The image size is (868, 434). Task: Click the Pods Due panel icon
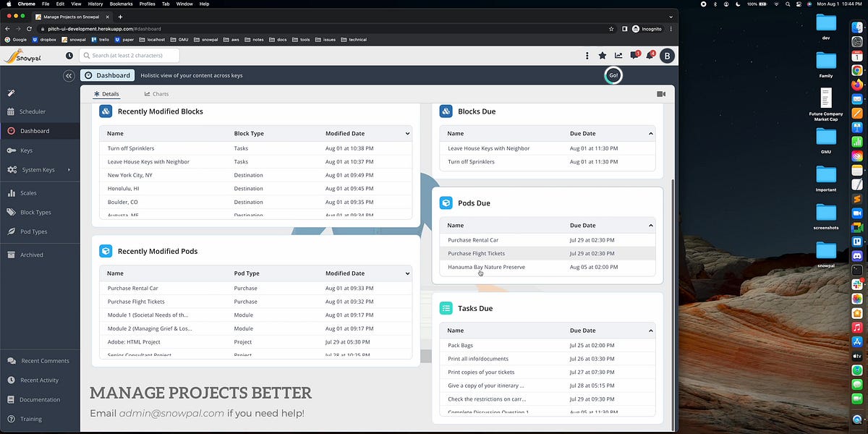click(x=446, y=203)
